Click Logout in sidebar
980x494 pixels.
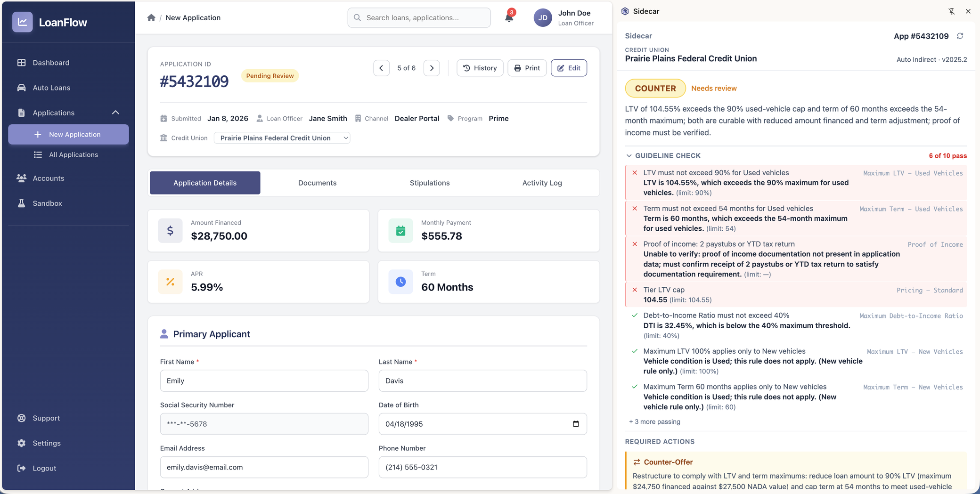(x=68, y=468)
